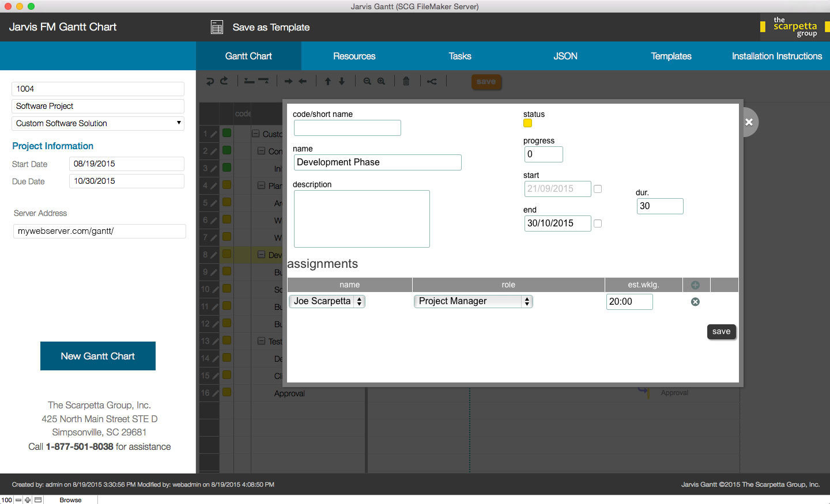Edit row 8 with its pencil icon
830x504 pixels.
214,255
